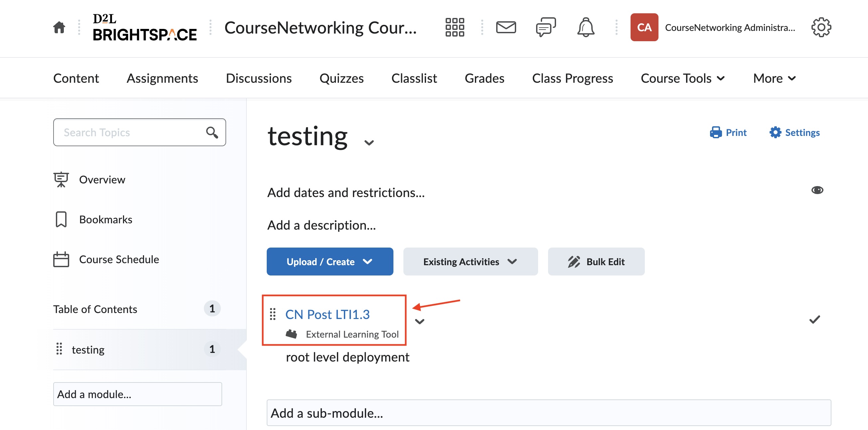Open the admin tools gear icon
Screen dimensions: 868x430
pos(821,27)
